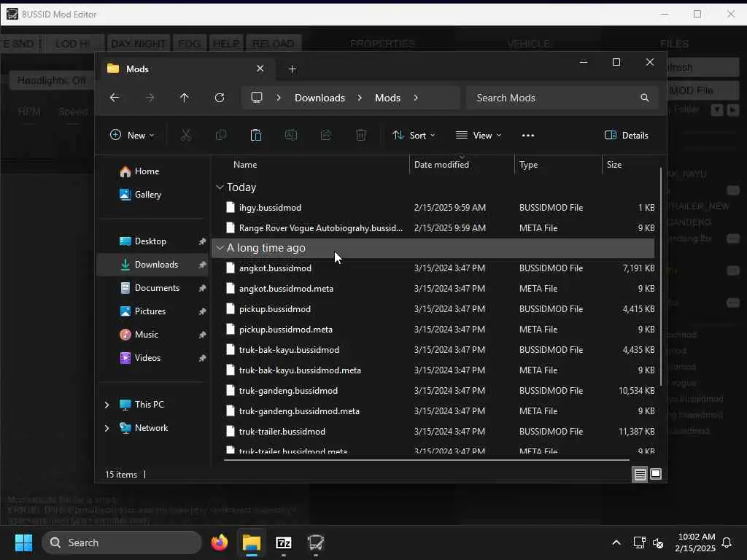Screen dimensions: 747x560
Task: Open the New item dropdown
Action: pyautogui.click(x=133, y=135)
